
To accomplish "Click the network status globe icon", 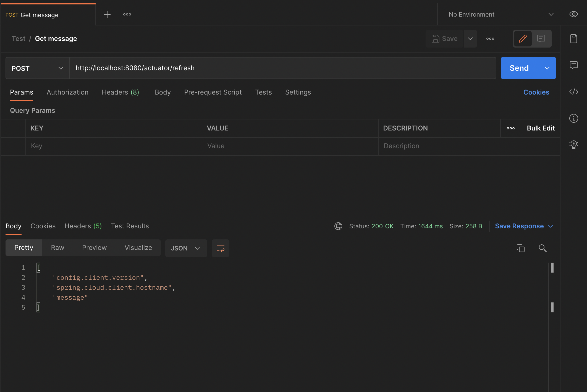I will click(338, 226).
